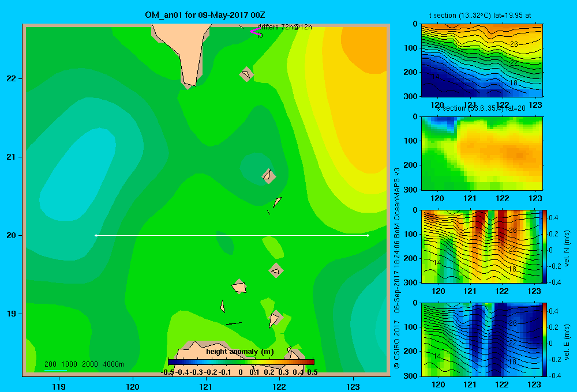This screenshot has width=577, height=392.
Task: Click the "200 1000 2000 4000m" depth legend
Action: [84, 364]
